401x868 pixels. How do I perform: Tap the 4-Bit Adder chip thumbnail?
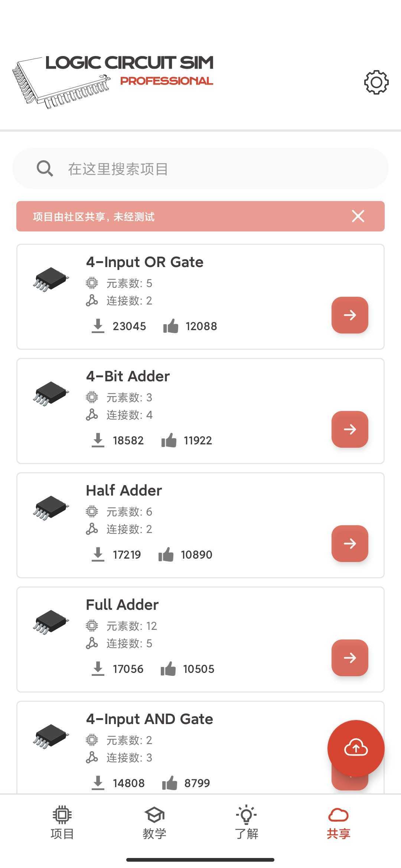tap(51, 393)
